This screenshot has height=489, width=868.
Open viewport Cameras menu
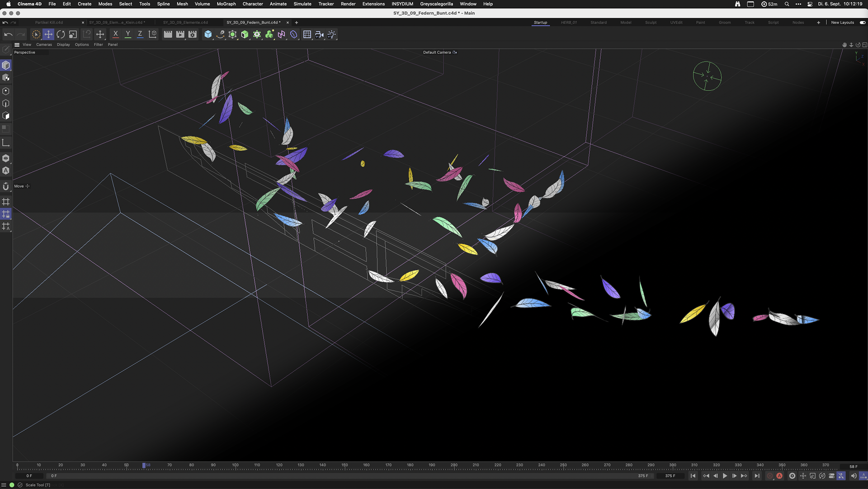point(44,45)
